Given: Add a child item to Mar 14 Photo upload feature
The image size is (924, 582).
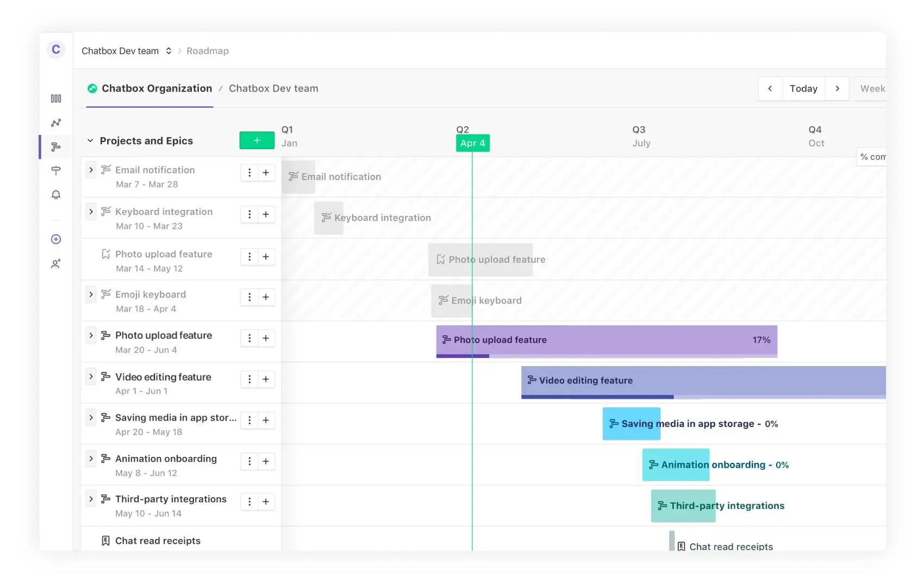Looking at the screenshot, I should coord(266,257).
